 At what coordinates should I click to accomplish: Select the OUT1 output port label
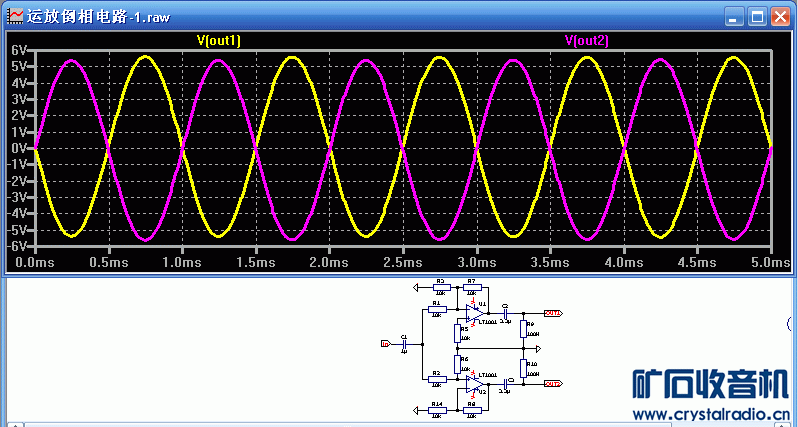pyautogui.click(x=552, y=313)
